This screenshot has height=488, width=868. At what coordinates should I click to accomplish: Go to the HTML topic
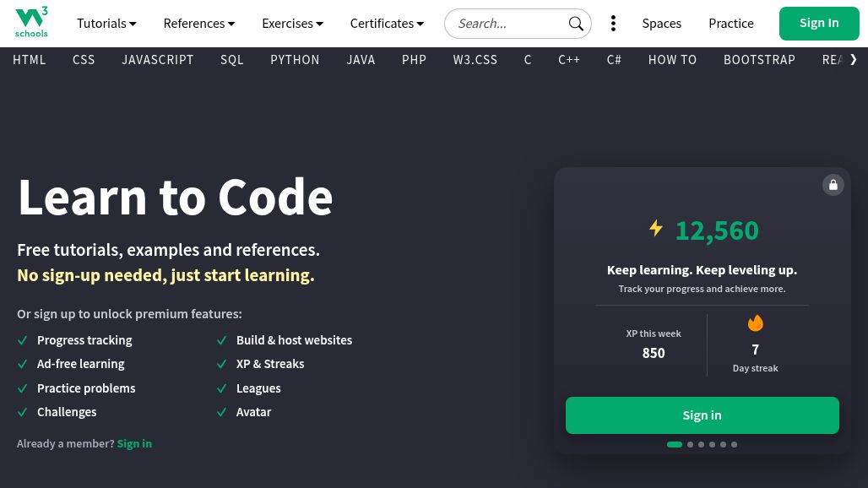coord(30,60)
